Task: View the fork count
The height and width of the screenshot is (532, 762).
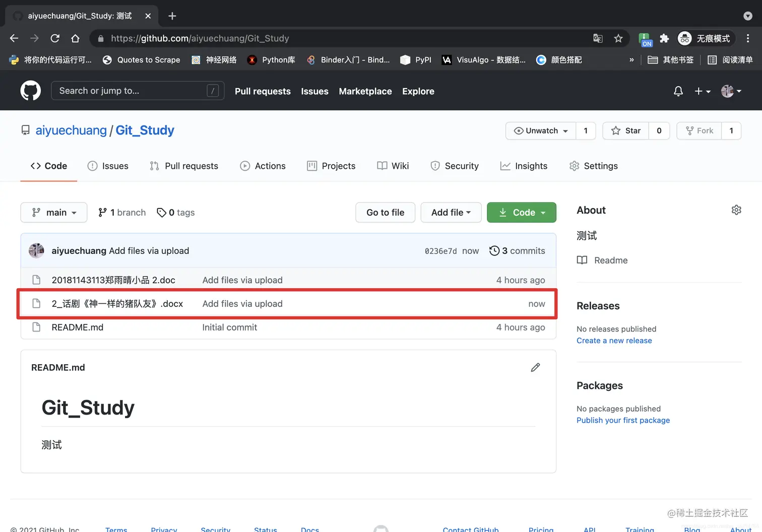Action: (x=731, y=131)
